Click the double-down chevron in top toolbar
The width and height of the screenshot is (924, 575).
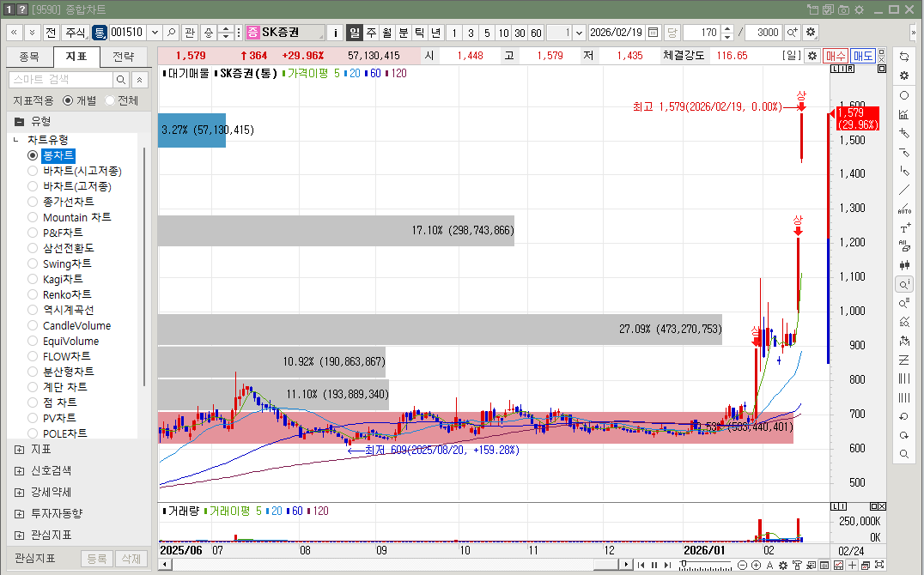tap(32, 33)
